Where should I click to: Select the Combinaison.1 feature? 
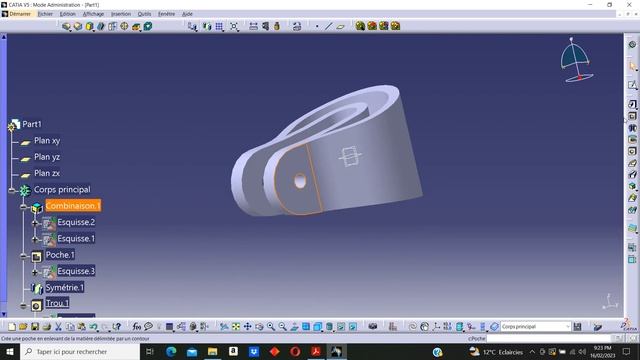point(73,206)
